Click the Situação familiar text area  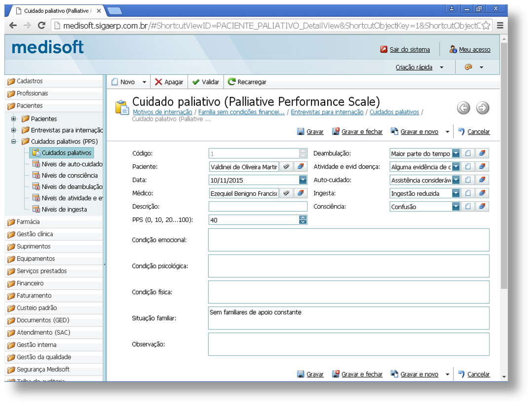click(x=349, y=318)
